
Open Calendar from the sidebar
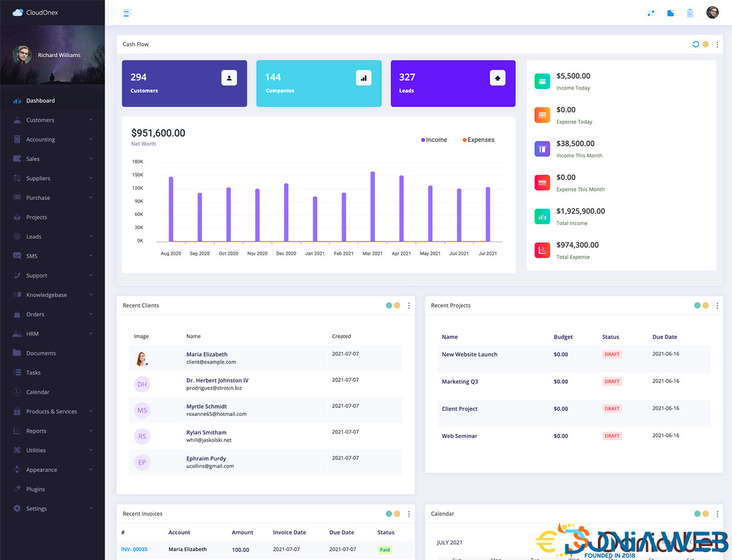click(x=38, y=392)
